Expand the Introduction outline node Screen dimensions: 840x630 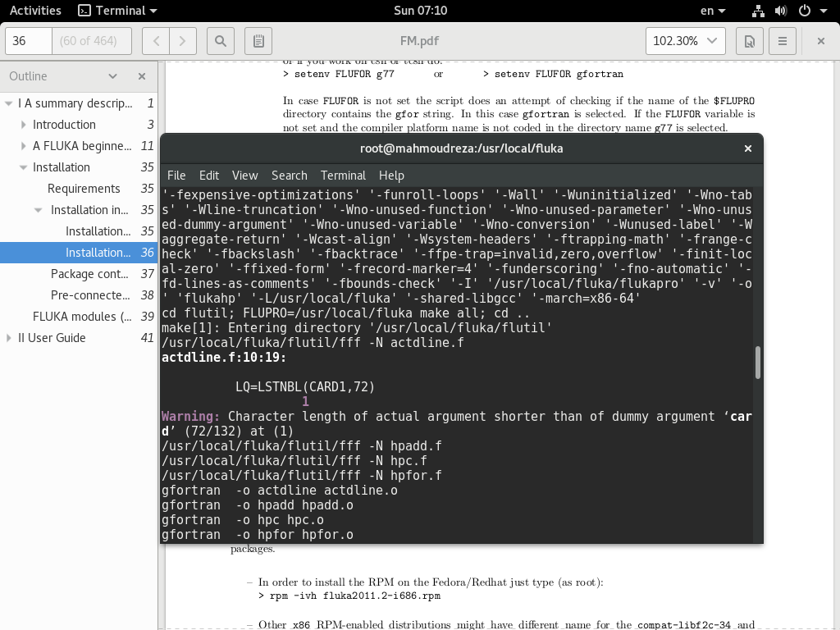23,125
